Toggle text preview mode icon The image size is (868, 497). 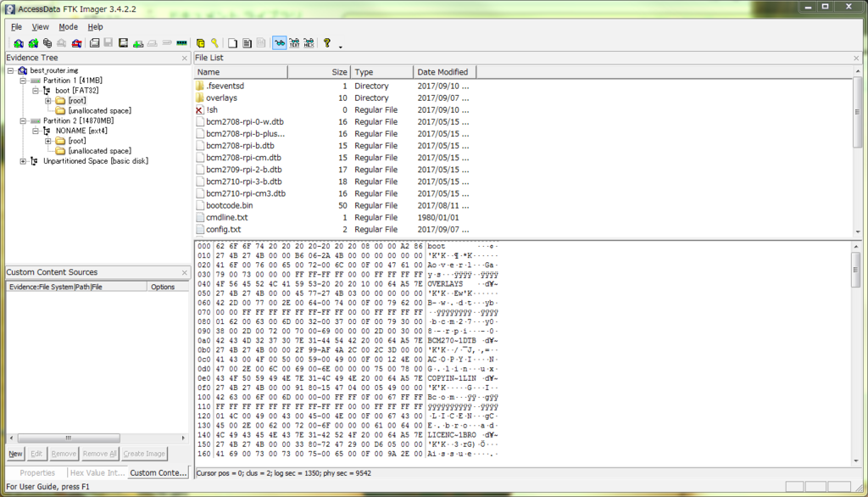[x=294, y=43]
